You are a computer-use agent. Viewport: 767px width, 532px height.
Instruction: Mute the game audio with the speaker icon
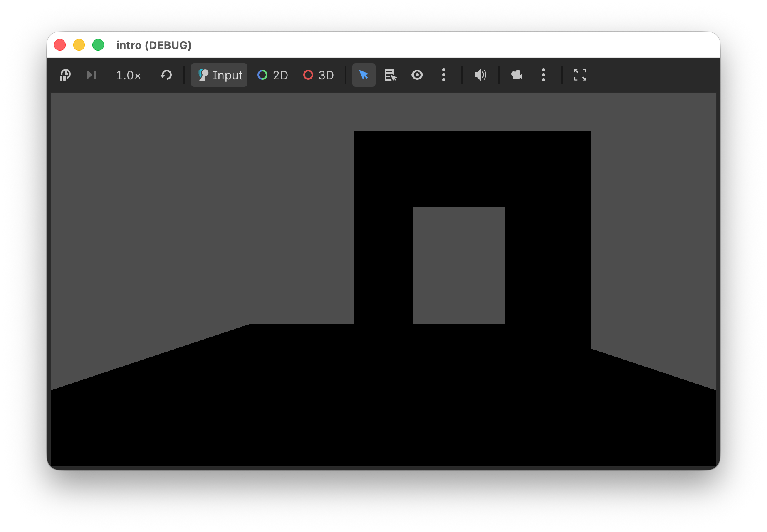click(480, 75)
